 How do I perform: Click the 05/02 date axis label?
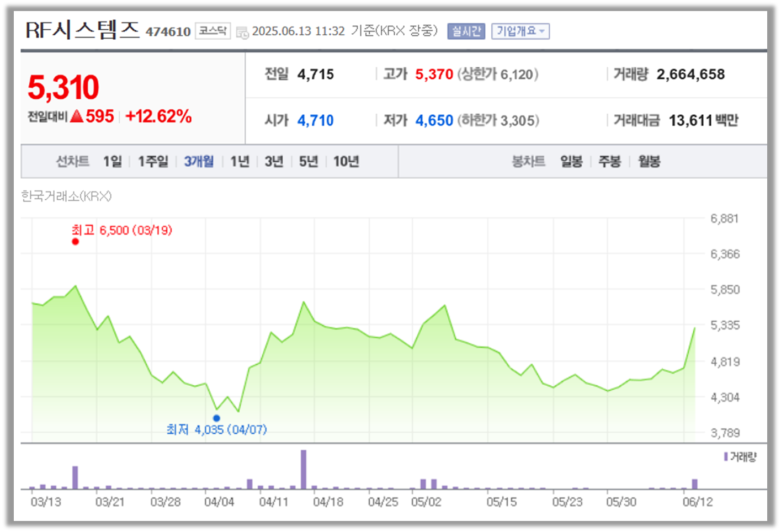coord(426,502)
